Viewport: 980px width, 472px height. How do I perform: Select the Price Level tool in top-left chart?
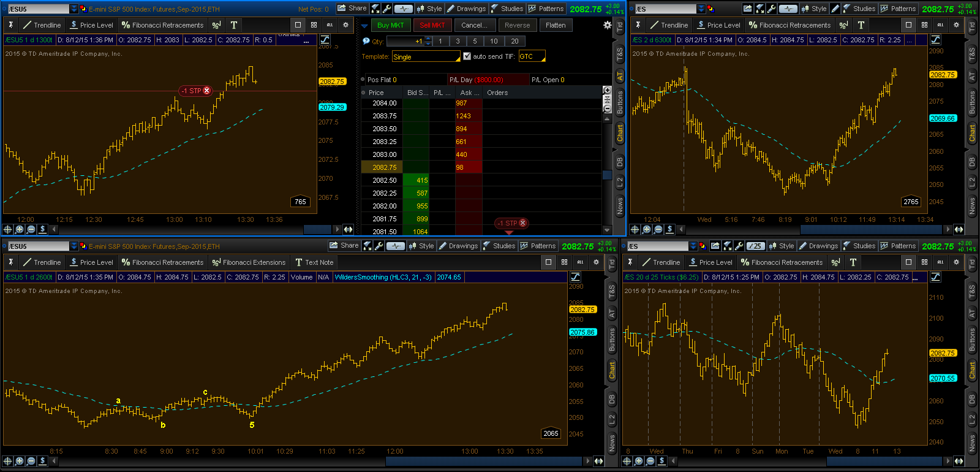click(x=91, y=25)
